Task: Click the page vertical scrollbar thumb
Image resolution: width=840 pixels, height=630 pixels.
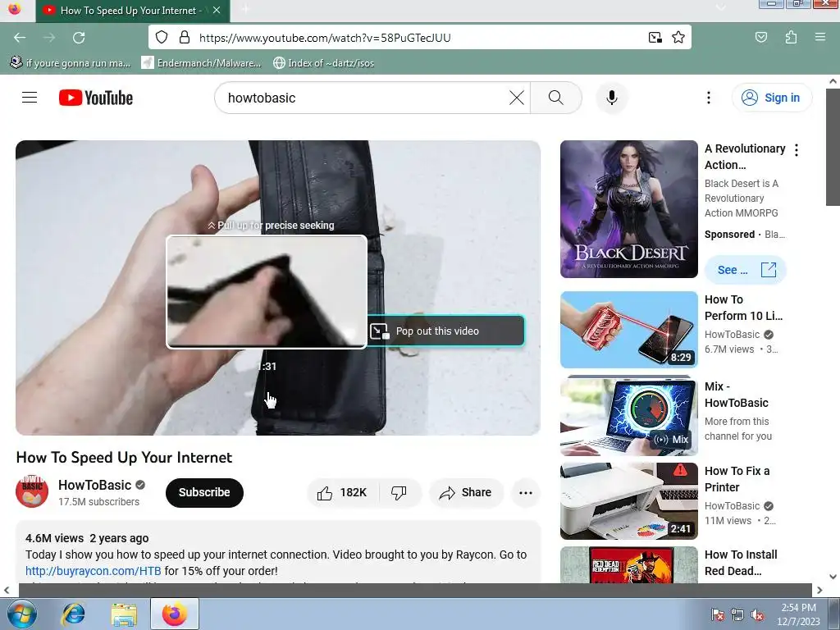Action: tap(833, 148)
